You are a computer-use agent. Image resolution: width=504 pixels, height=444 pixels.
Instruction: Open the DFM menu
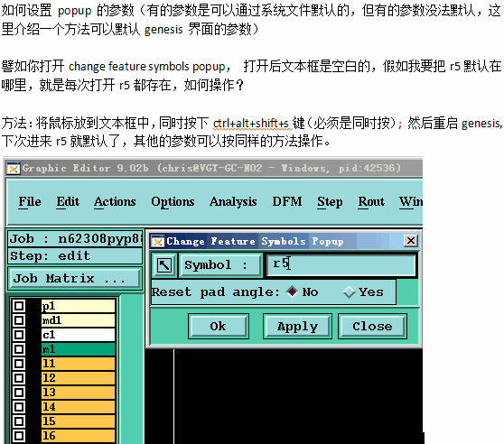(x=287, y=201)
